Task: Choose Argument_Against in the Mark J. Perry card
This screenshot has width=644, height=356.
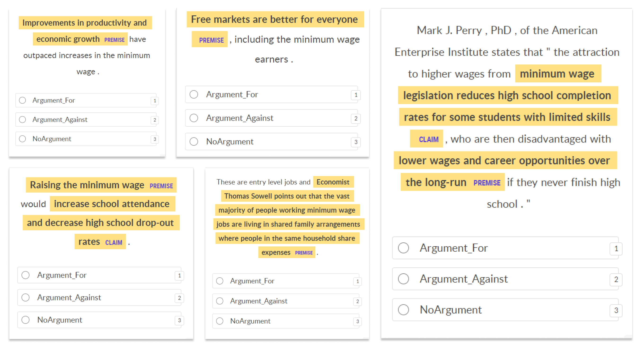Action: 505,279
